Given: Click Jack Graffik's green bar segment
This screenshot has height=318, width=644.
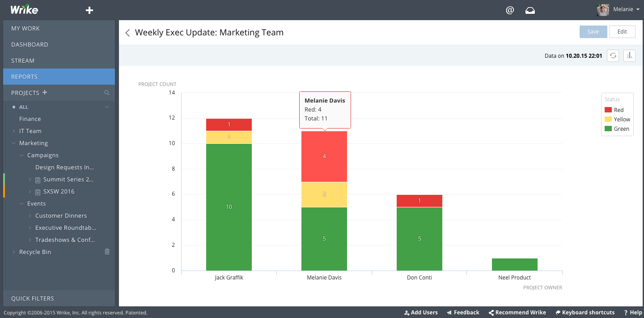Looking at the screenshot, I should (x=229, y=207).
